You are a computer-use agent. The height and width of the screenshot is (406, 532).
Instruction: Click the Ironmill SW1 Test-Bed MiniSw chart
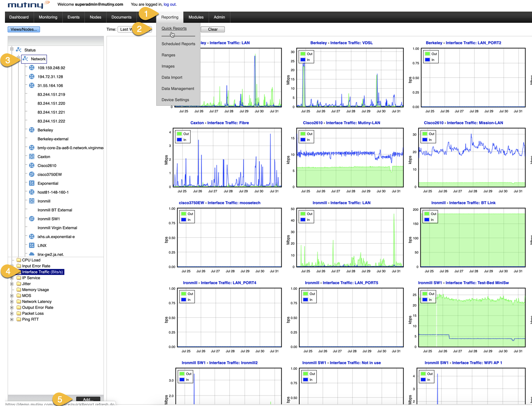point(472,318)
